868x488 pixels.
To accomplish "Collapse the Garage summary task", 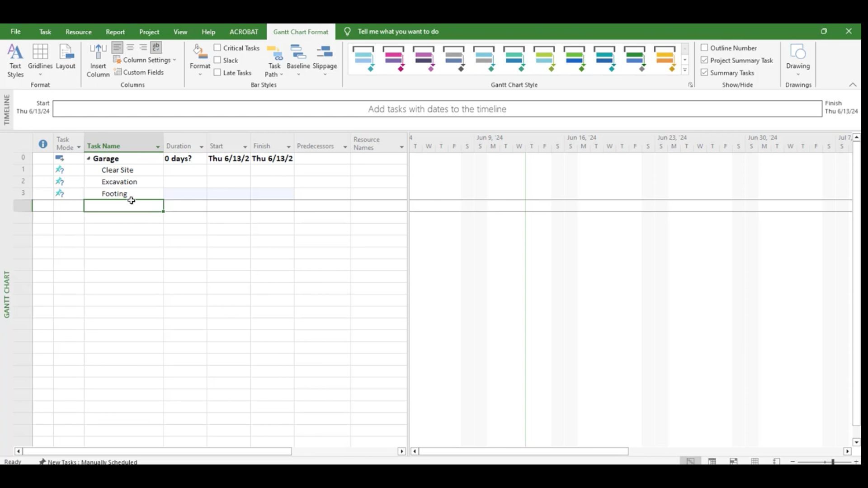I will [89, 159].
